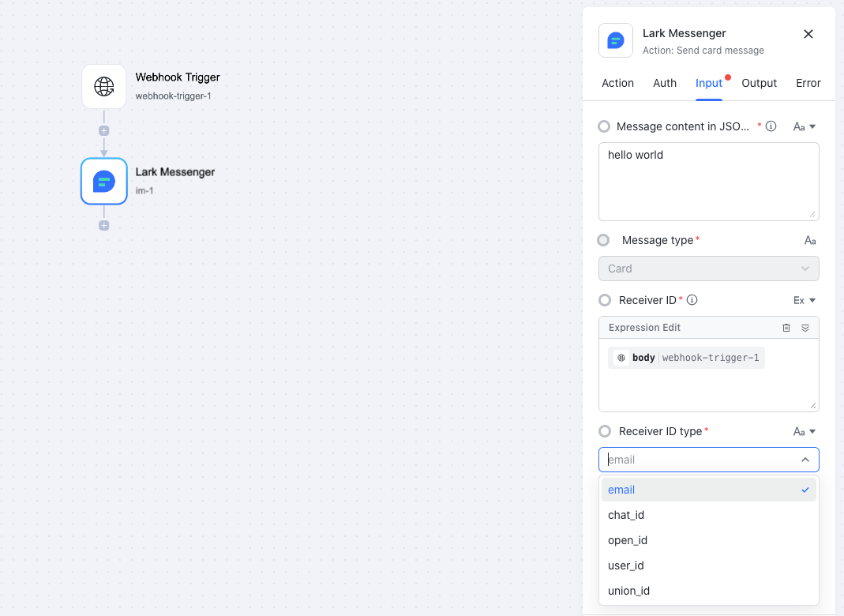Click the Webhook Trigger globe icon
Image resolution: width=844 pixels, height=616 pixels.
103,87
